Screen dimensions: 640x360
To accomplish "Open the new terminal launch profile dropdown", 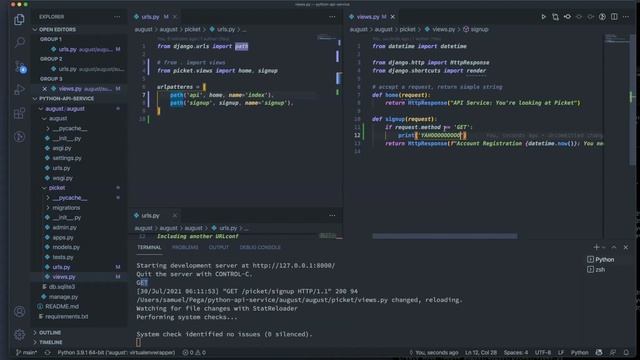I will tap(604, 247).
